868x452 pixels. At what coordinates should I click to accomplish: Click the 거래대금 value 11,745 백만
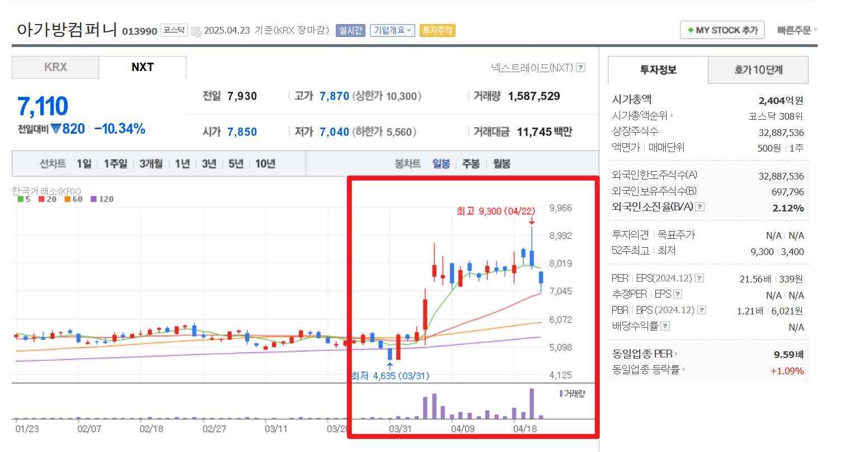(x=545, y=132)
